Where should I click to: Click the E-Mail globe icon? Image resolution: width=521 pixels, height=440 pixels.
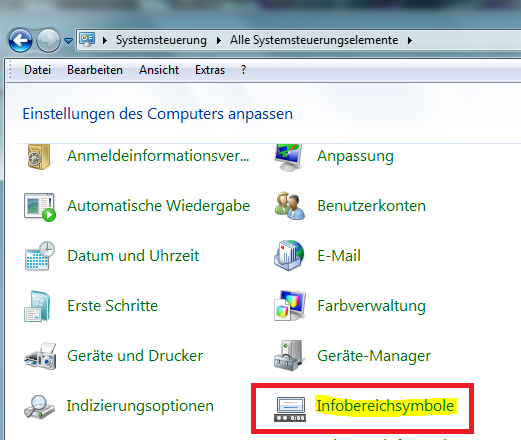[x=289, y=255]
